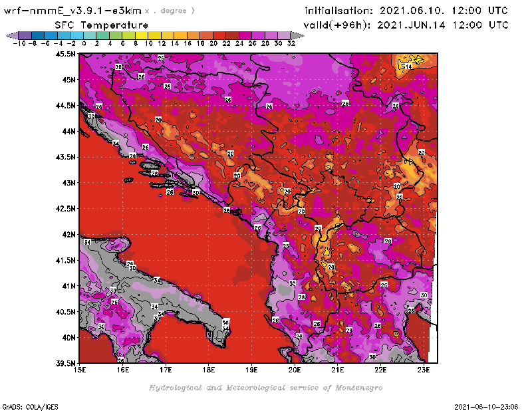Viewport: 532px width, 411px height.
Task: Click the grey arrow cap above 32
Action: [x=297, y=35]
